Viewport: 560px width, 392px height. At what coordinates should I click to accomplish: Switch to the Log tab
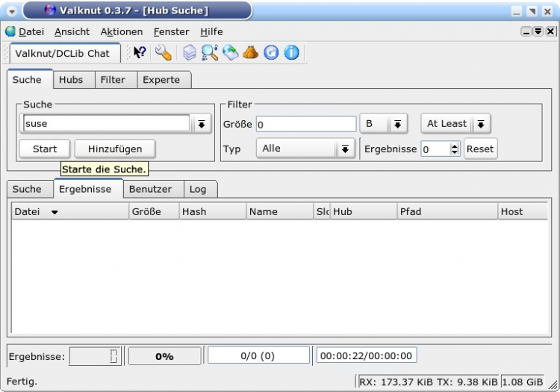click(200, 189)
